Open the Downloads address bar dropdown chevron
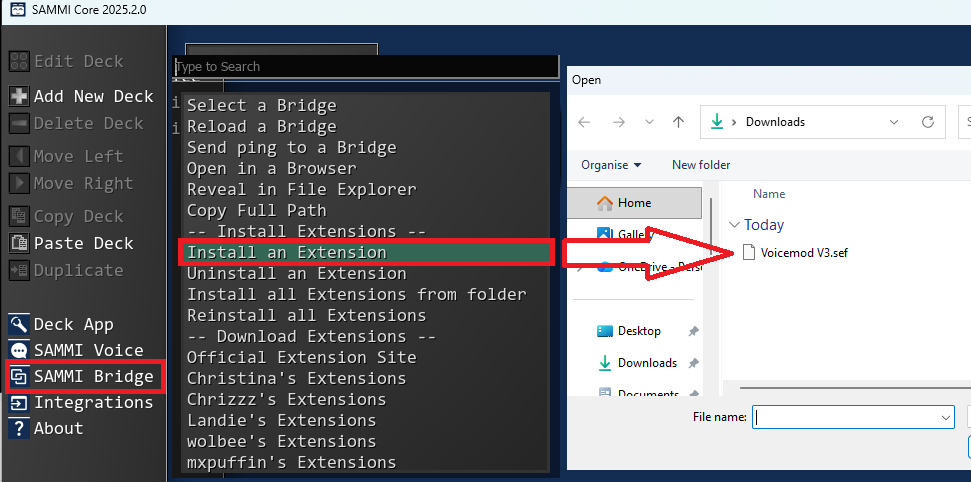The image size is (971, 482). 894,122
